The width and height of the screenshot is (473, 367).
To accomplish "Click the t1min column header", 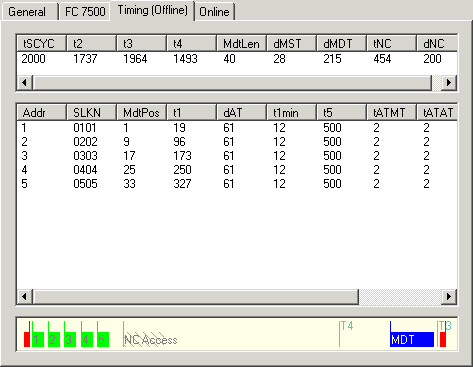I will [292, 112].
